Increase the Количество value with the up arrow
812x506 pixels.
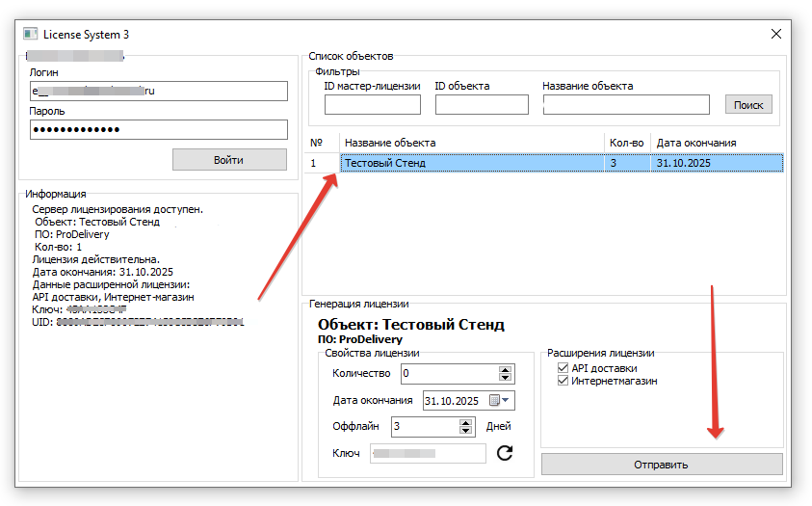(505, 369)
